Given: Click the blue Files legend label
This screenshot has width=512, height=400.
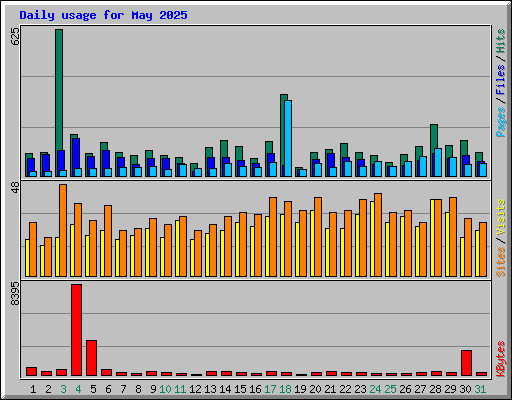Looking at the screenshot, I should tap(501, 80).
